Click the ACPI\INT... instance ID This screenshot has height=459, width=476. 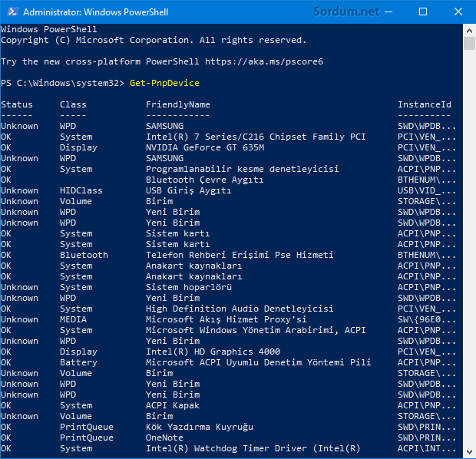tap(427, 449)
